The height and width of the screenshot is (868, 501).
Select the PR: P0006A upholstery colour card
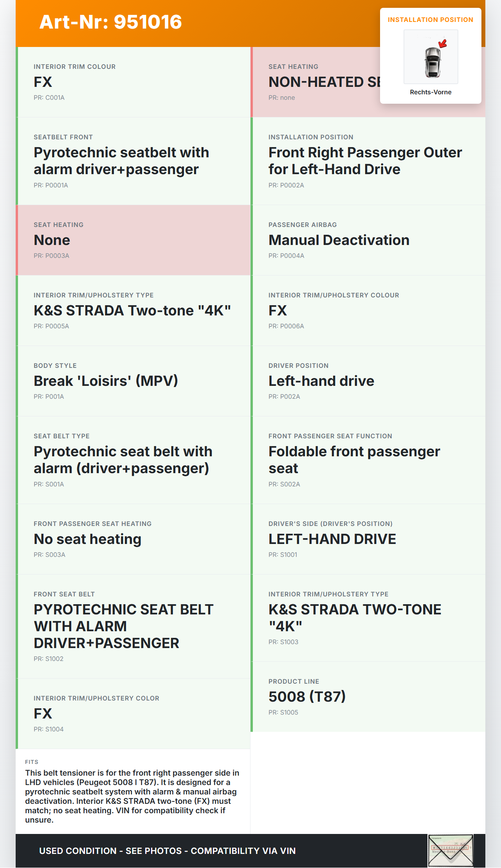(x=368, y=310)
